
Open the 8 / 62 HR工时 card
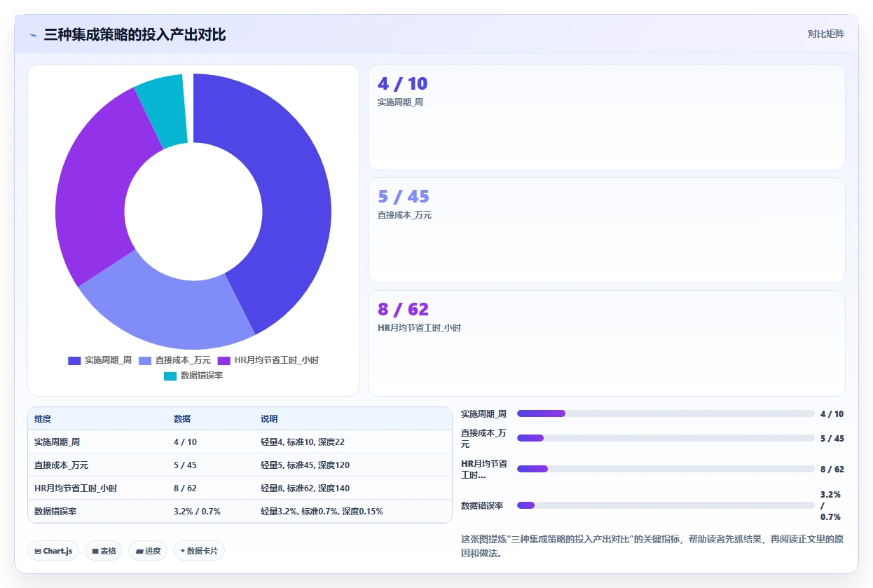pos(607,343)
